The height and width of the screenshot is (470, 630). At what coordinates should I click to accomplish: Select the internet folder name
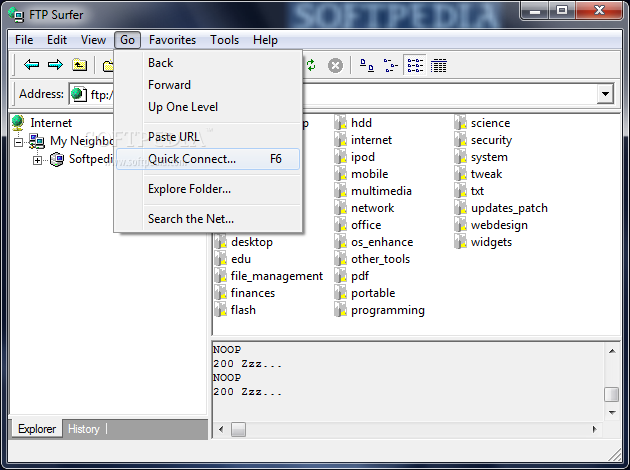coord(371,140)
